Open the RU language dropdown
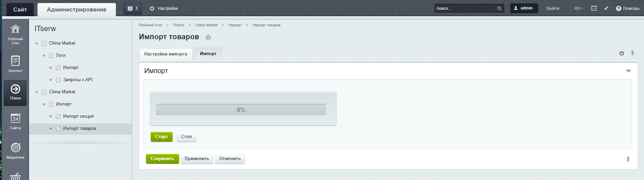 578,8
